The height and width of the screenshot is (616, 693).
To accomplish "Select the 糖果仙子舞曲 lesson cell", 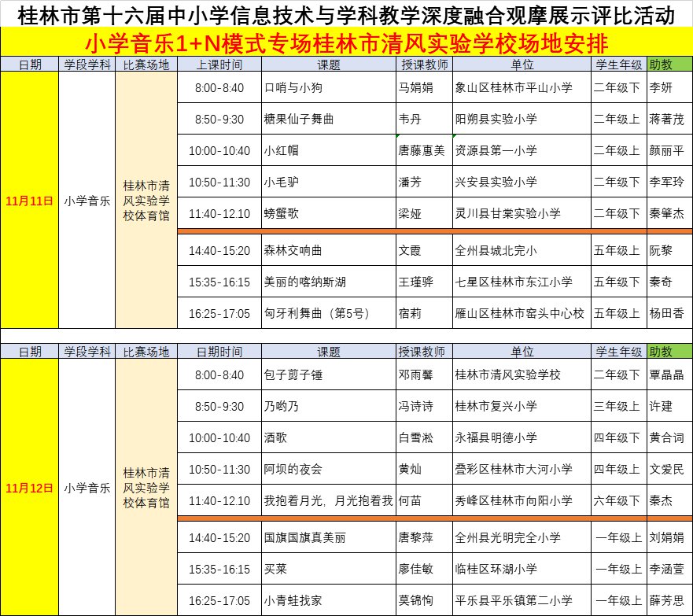I will [x=299, y=120].
